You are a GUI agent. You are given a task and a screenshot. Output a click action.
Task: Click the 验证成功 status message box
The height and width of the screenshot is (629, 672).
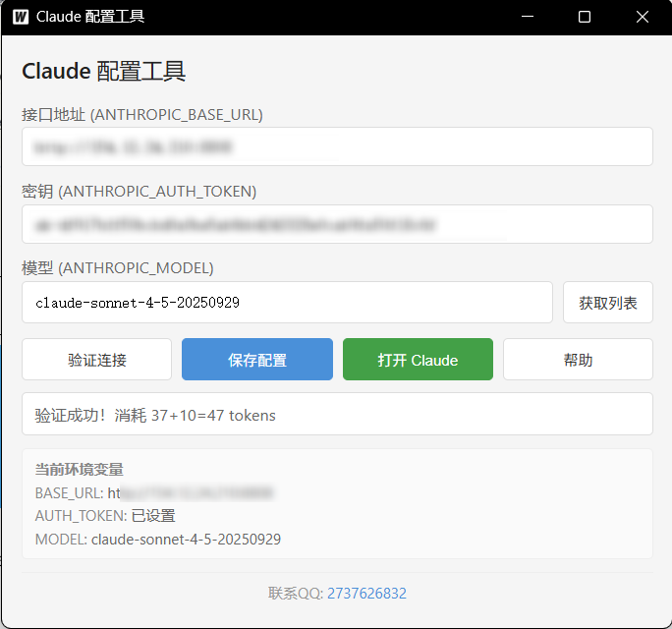tap(337, 415)
